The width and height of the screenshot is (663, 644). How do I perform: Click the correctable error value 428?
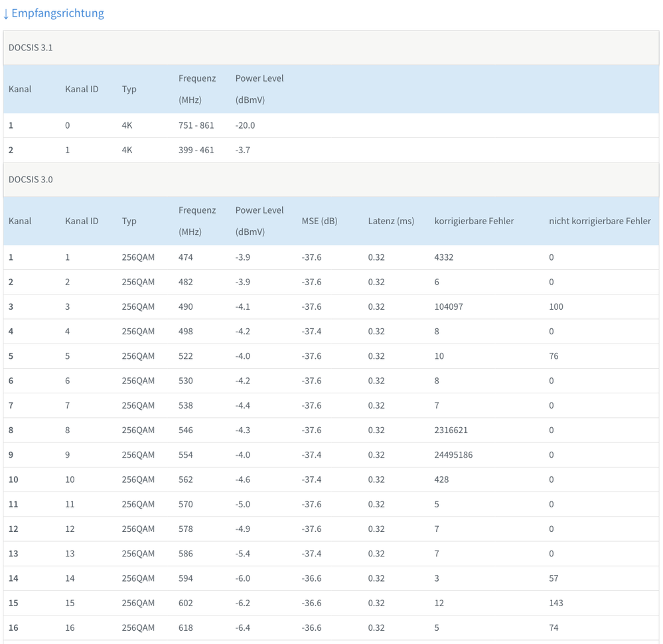click(441, 480)
